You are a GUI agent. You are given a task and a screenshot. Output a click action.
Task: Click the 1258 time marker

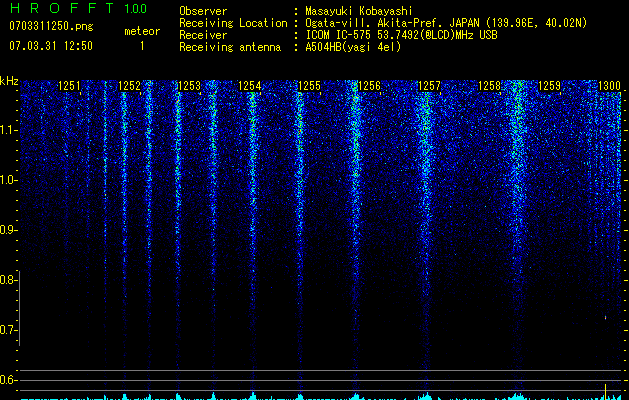pyautogui.click(x=489, y=86)
